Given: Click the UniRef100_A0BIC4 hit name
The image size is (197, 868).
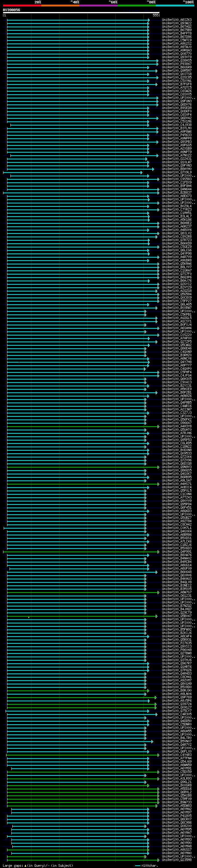Looking at the screenshot, I should pyautogui.click(x=177, y=487).
